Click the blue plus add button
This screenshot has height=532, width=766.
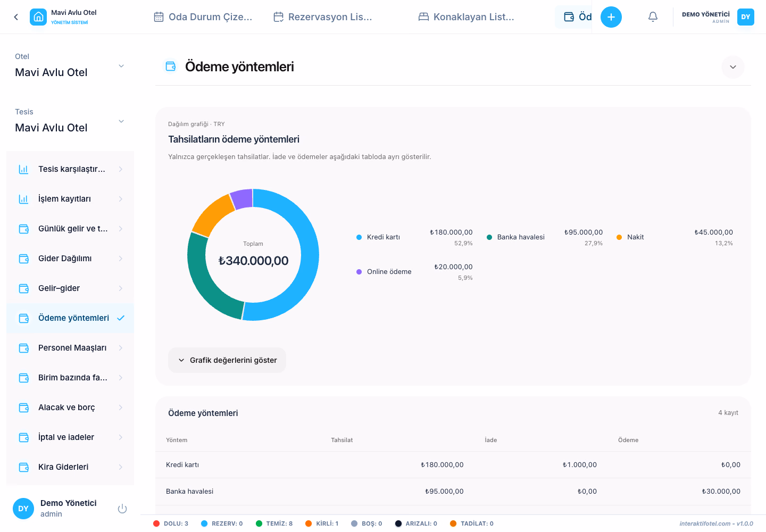tap(611, 17)
